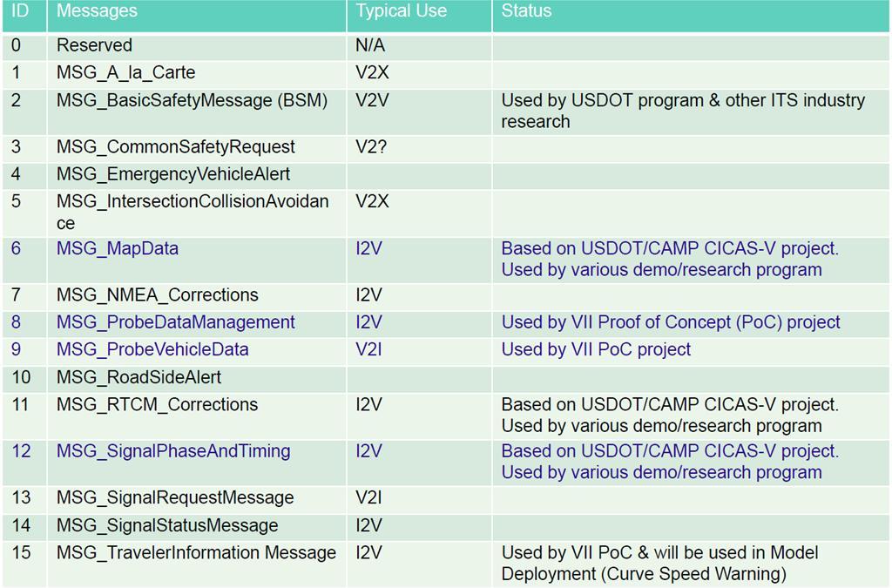892x588 pixels.
Task: Click the Messages column header
Action: (197, 16)
